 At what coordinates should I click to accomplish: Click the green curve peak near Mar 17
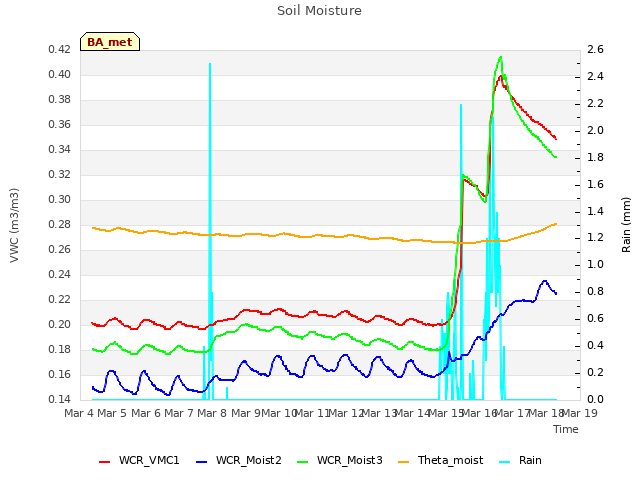coord(501,57)
